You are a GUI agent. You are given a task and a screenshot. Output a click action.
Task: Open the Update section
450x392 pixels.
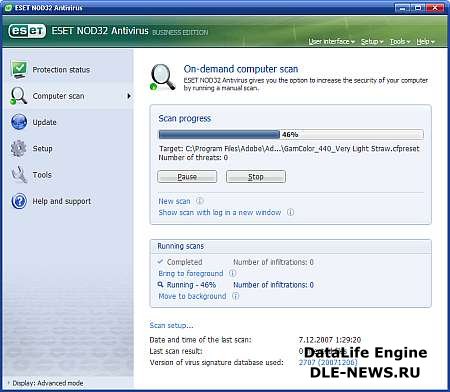point(44,122)
